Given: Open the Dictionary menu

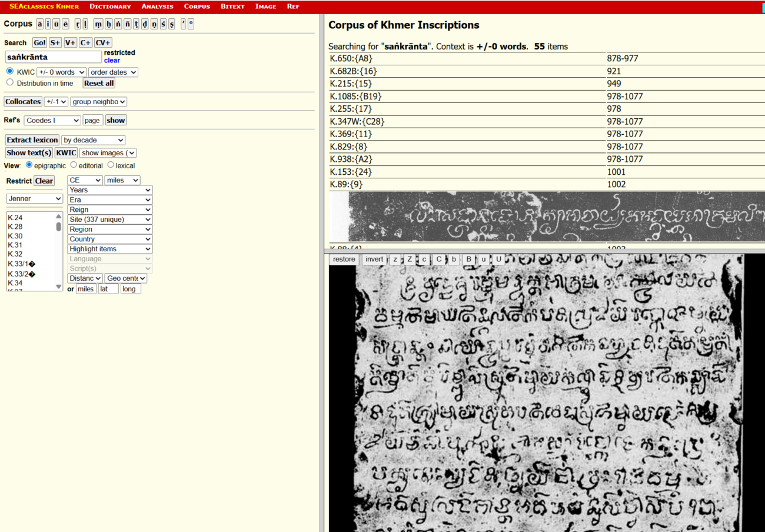Looking at the screenshot, I should click(x=110, y=6).
